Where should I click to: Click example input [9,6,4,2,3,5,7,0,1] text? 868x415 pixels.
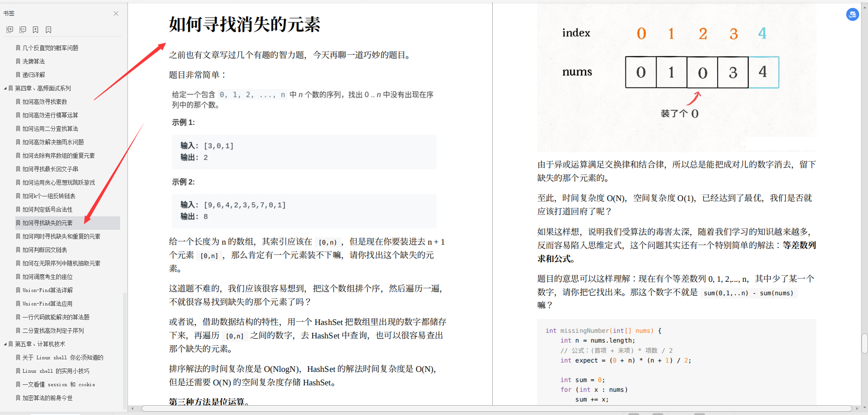click(244, 205)
